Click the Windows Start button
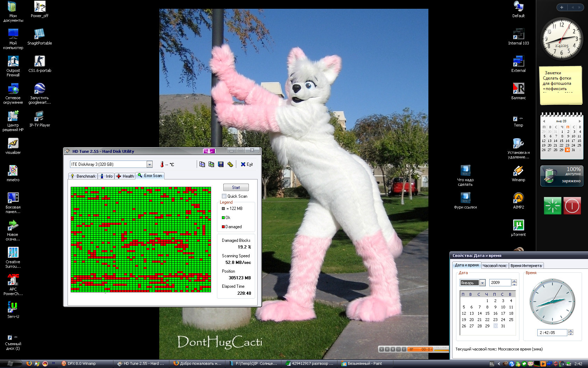 click(x=10, y=363)
